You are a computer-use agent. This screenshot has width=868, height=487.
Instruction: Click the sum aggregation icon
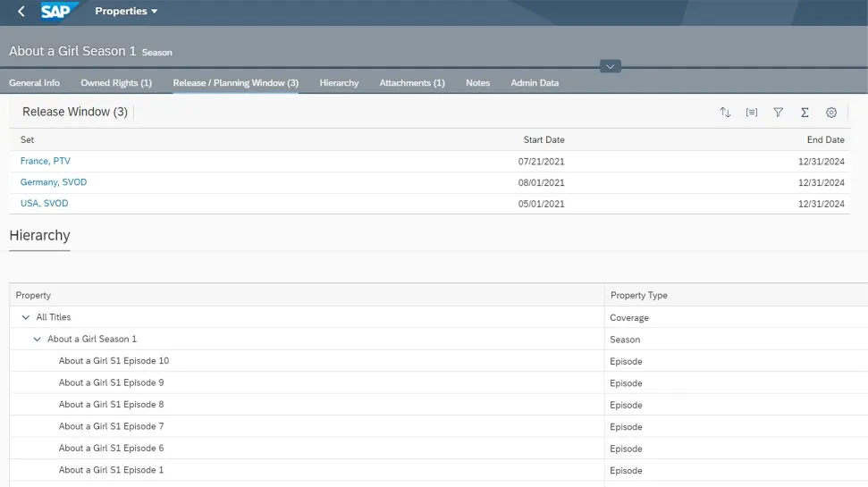pos(805,113)
